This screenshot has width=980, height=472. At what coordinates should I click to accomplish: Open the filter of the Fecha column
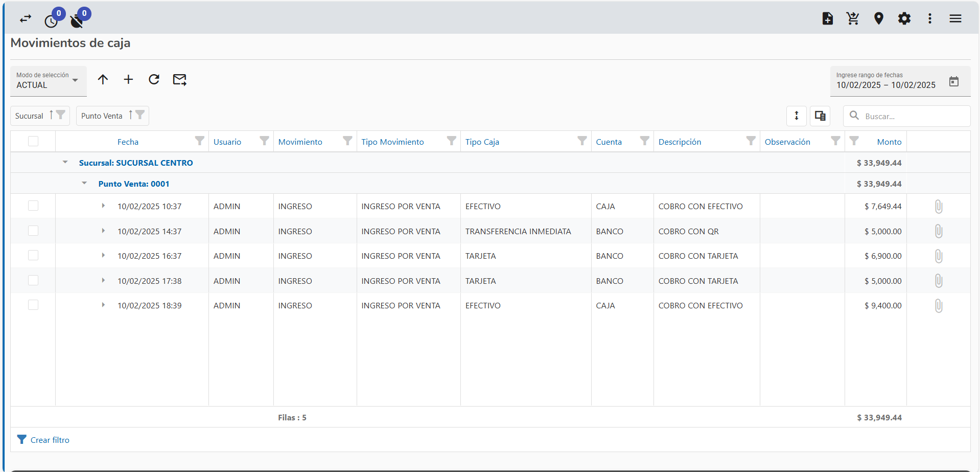[x=200, y=141]
